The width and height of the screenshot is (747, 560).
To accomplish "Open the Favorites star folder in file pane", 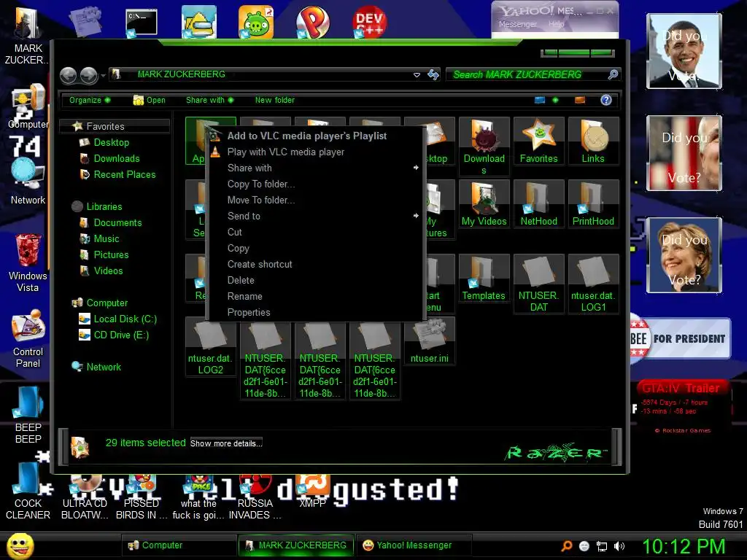I will click(x=539, y=141).
